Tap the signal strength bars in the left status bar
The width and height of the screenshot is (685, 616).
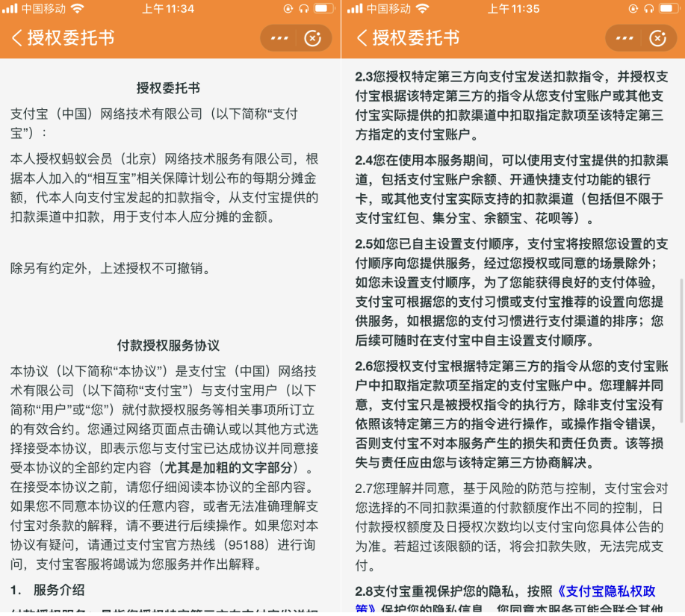coord(10,8)
